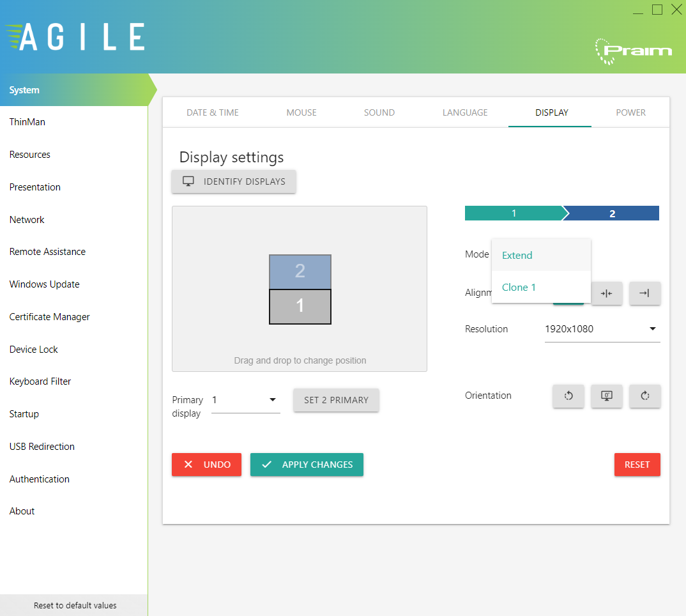Open the Primary display dropdown
Screen dimensions: 686x616
pyautogui.click(x=245, y=400)
